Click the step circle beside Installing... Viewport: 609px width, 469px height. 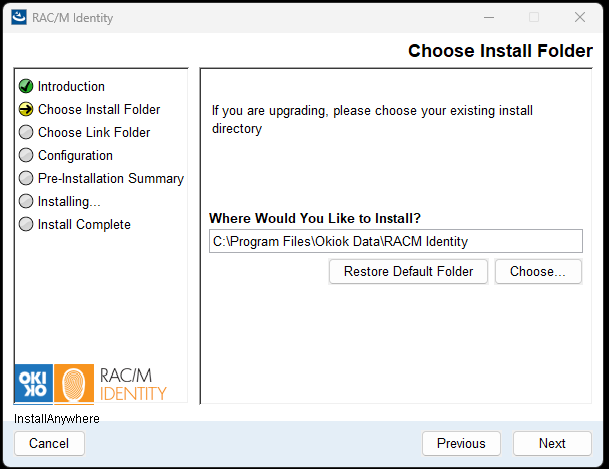26,201
